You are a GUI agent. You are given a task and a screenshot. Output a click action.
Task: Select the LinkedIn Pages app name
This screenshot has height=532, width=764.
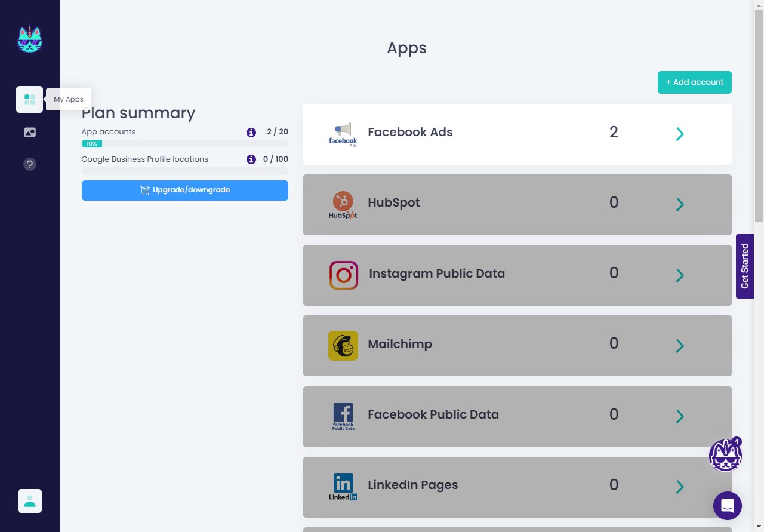[413, 485]
